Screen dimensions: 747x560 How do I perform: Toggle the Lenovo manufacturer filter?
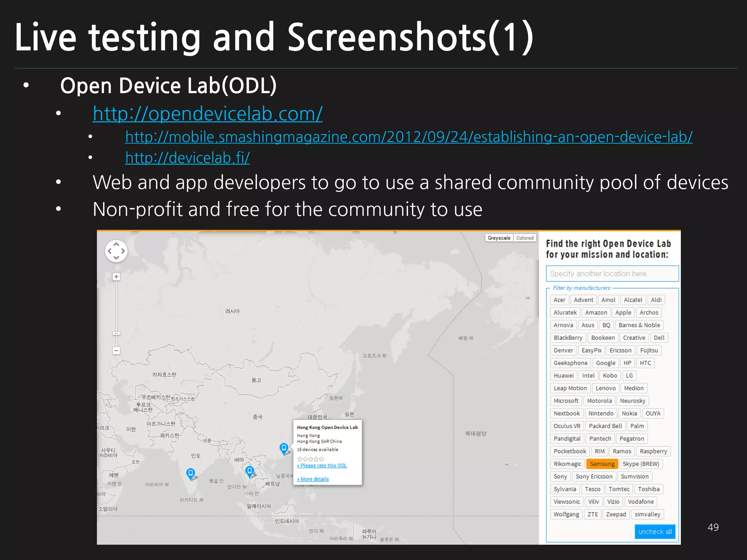[x=605, y=388]
